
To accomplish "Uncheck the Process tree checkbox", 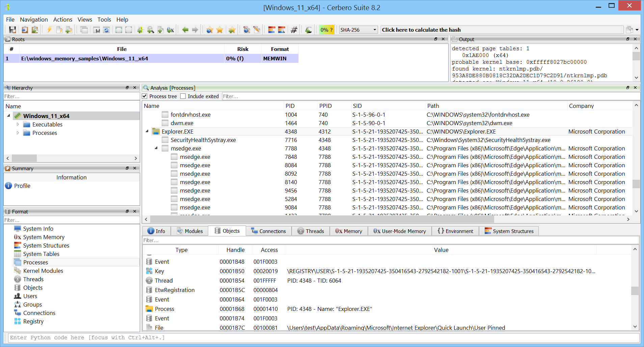I will click(x=145, y=96).
